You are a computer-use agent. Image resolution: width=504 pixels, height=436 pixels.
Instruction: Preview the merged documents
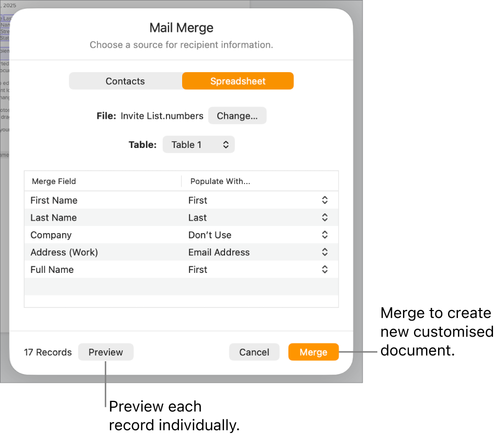tap(106, 352)
